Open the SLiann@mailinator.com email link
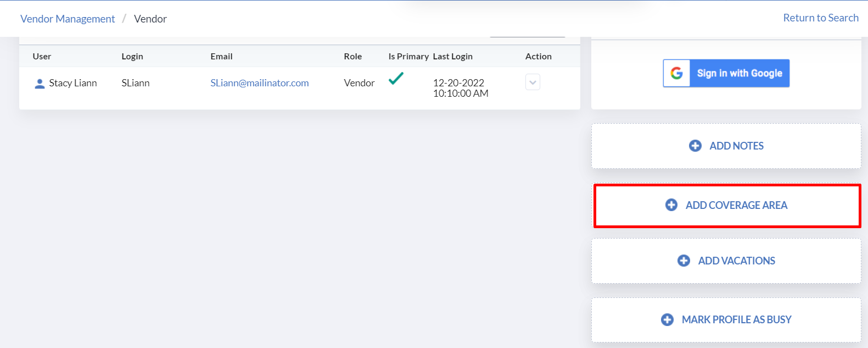This screenshot has height=348, width=868. click(x=260, y=83)
